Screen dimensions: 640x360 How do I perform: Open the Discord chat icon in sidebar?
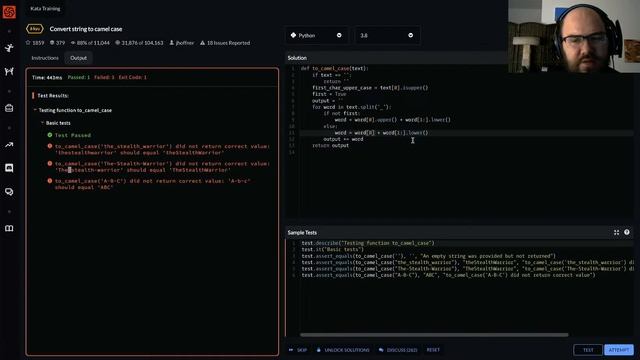coord(9,168)
